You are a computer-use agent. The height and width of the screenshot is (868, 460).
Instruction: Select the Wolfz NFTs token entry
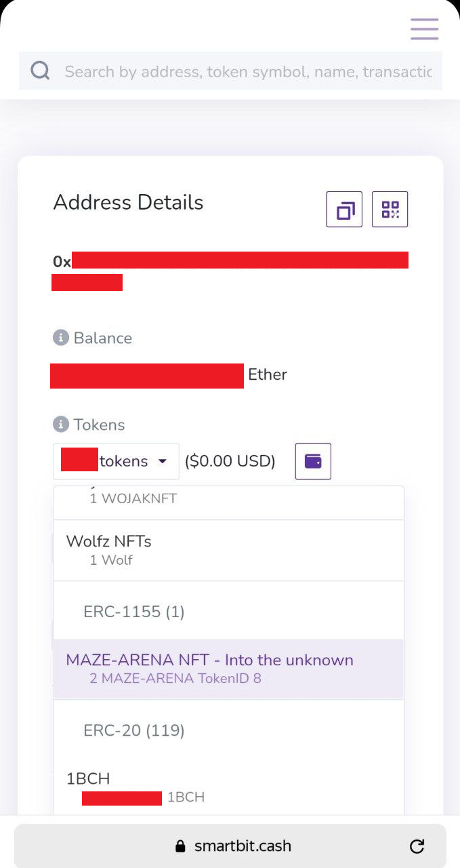pyautogui.click(x=228, y=550)
